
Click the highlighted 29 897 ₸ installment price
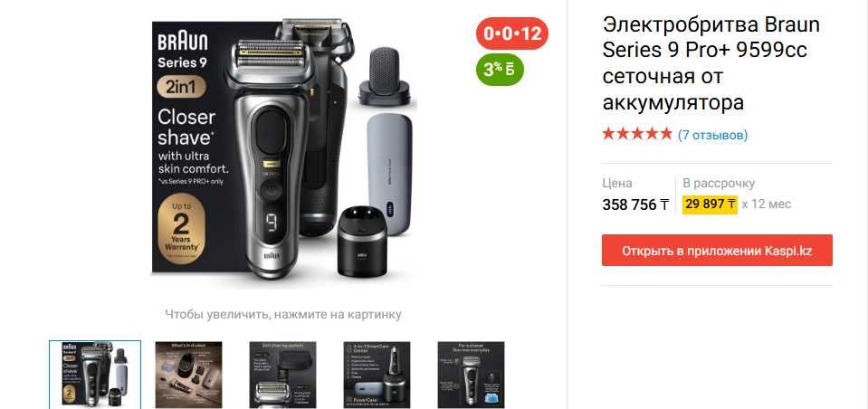710,204
